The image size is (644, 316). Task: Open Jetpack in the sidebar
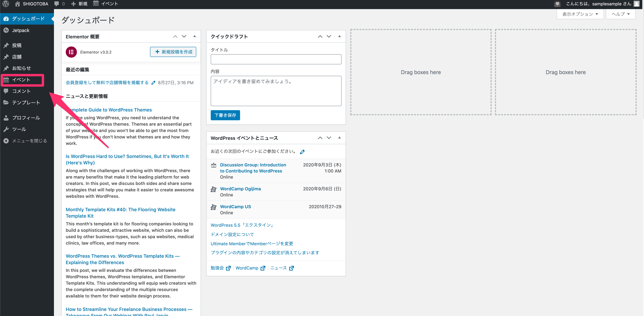27,30
